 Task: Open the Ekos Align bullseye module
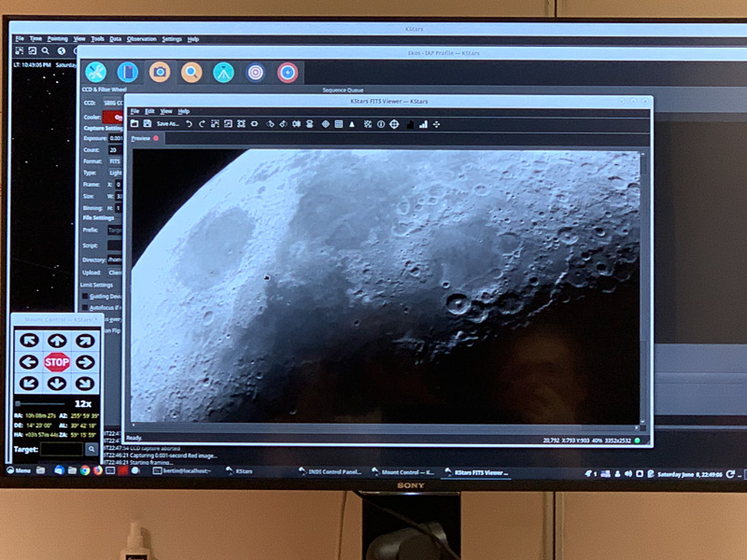pos(255,73)
